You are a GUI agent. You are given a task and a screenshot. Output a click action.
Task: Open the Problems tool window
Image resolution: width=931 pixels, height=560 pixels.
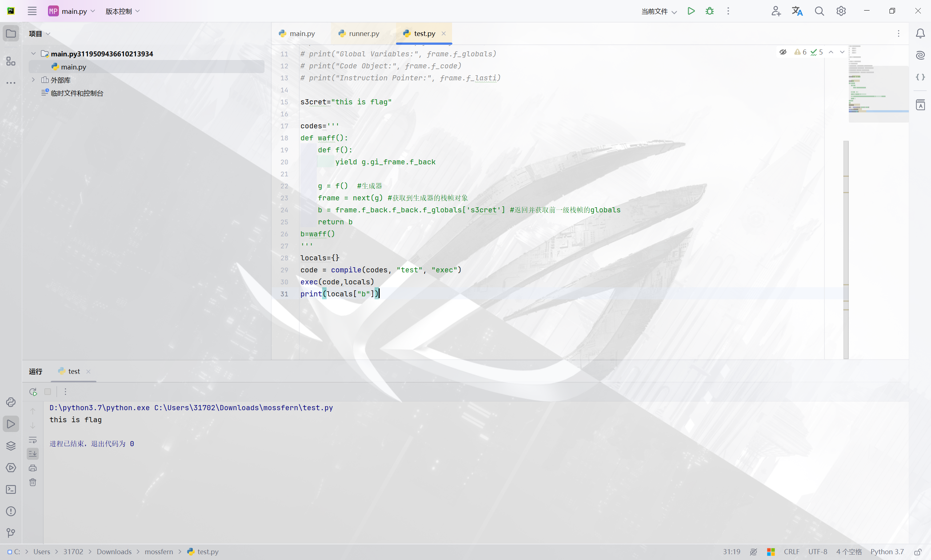11,511
